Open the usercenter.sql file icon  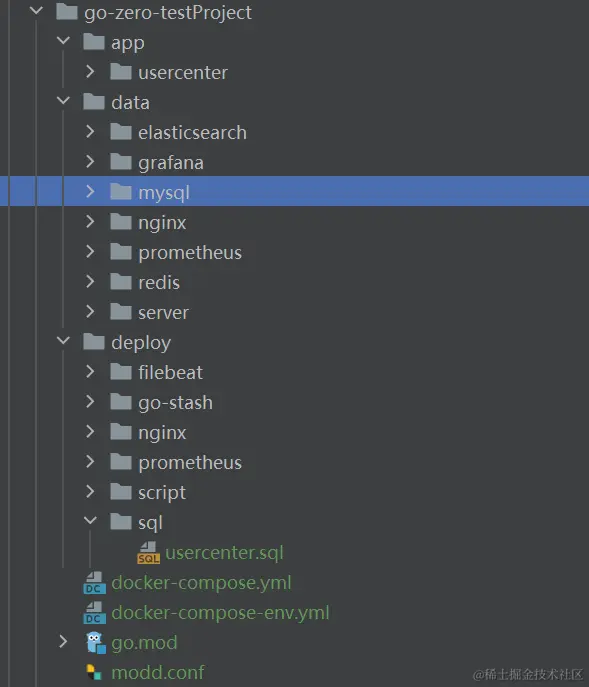[x=148, y=552]
